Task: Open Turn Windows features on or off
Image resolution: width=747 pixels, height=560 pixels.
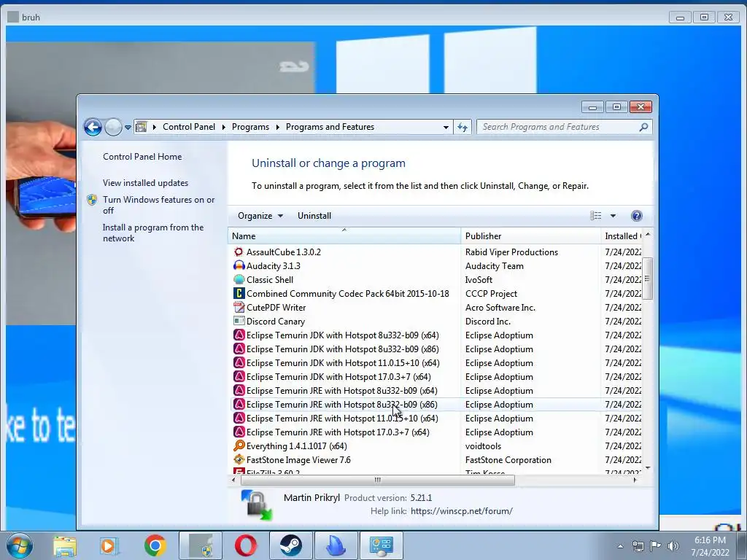Action: [158, 205]
